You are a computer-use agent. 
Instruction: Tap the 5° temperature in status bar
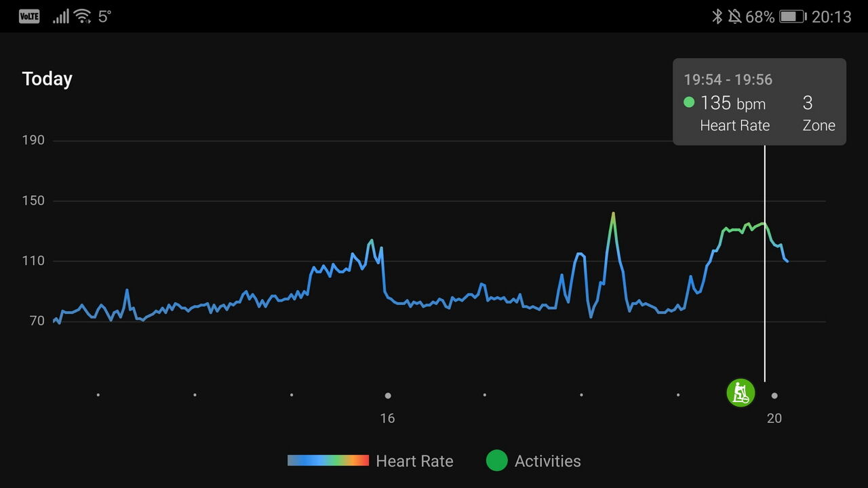(104, 17)
